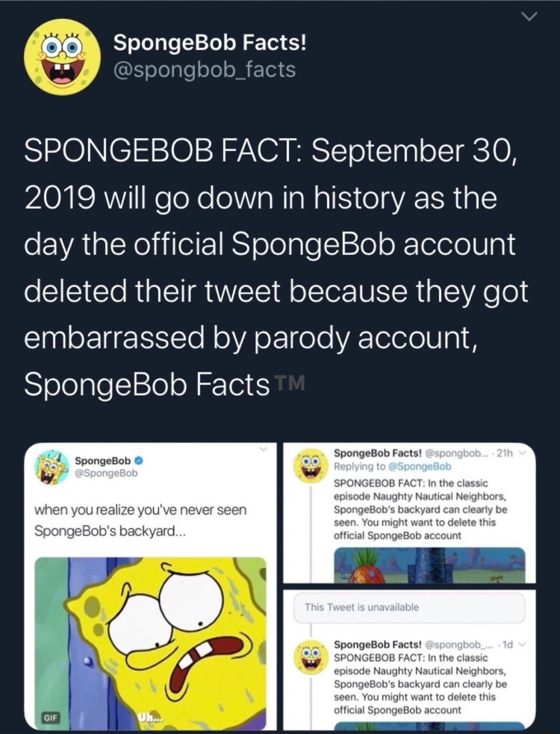The width and height of the screenshot is (560, 734).
Task: Click the GIF badge on SpongeBob animation
Action: click(50, 718)
